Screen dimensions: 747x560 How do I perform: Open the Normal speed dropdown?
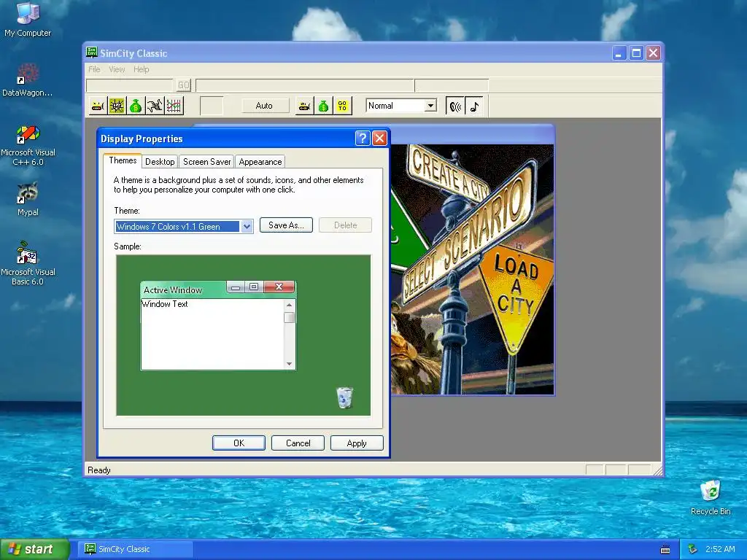430,105
